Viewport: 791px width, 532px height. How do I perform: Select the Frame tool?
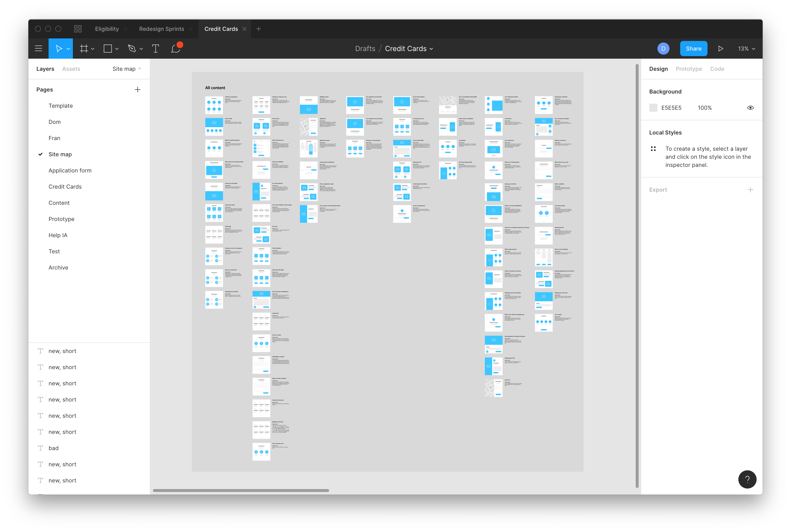point(84,49)
